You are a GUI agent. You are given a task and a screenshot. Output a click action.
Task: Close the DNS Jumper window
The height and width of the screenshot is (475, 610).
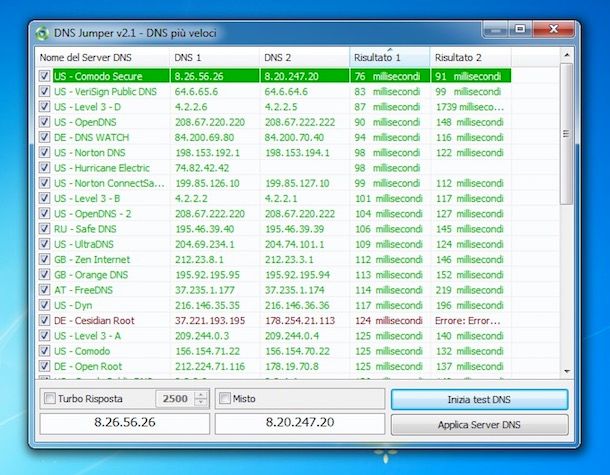point(554,30)
